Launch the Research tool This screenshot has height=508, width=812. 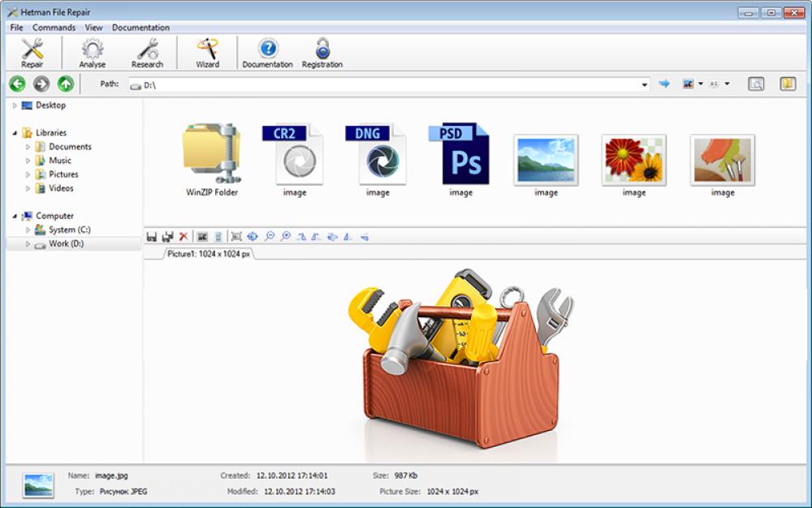pos(147,51)
